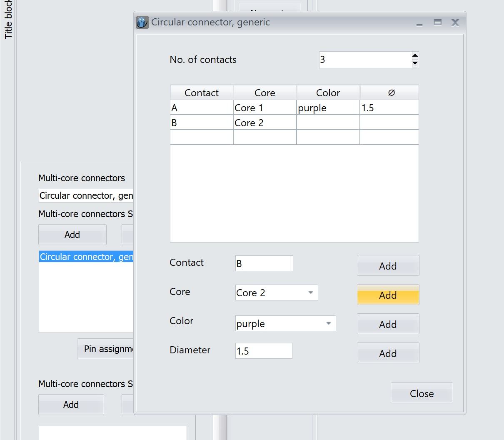Screen dimensions: 504x440
Task: Increase the No. of contacts spinner
Action: coord(415,56)
